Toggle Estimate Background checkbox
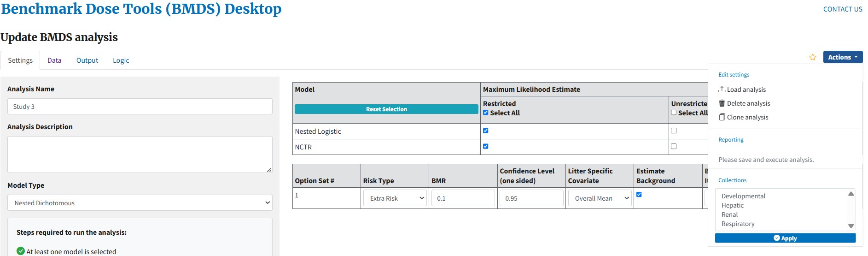 (x=639, y=194)
